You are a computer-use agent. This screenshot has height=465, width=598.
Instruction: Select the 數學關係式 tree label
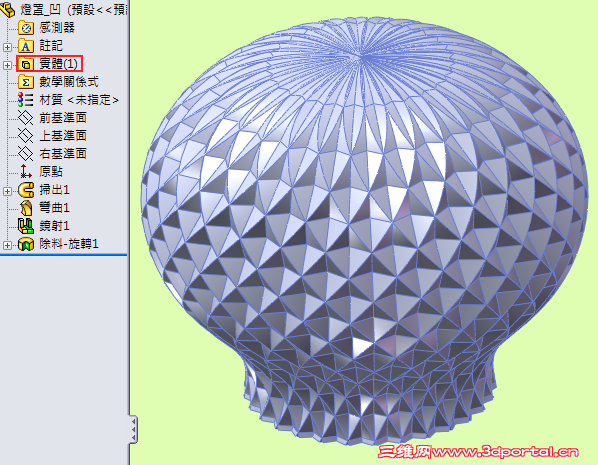[x=69, y=82]
